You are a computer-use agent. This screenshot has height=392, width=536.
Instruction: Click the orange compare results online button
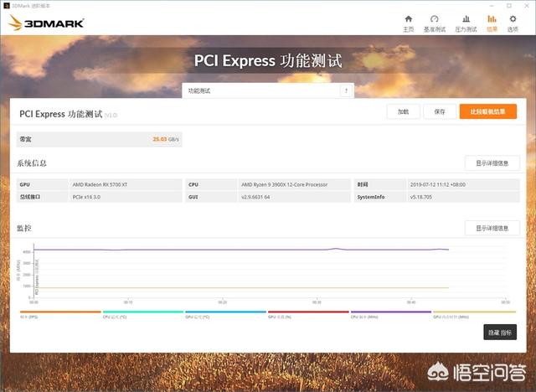click(487, 111)
